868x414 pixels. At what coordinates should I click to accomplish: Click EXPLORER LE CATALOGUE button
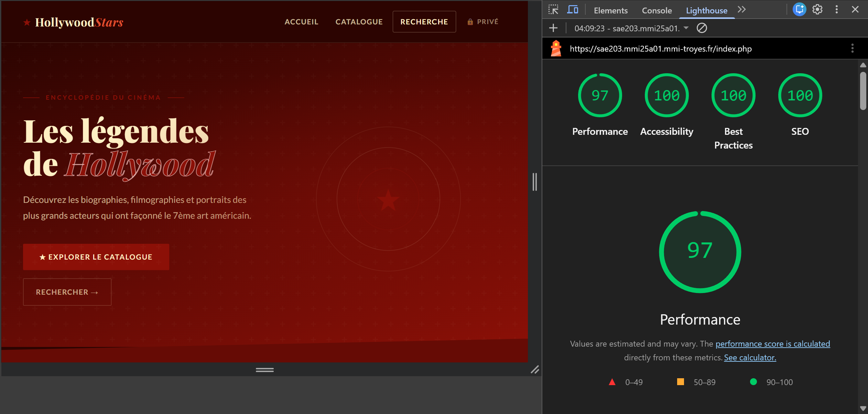[96, 257]
